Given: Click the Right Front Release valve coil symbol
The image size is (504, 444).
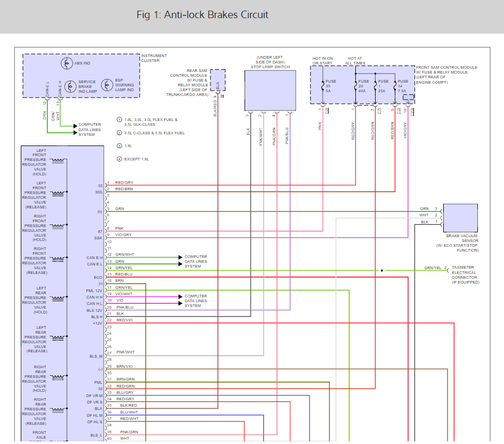Looking at the screenshot, I should 58,259.
